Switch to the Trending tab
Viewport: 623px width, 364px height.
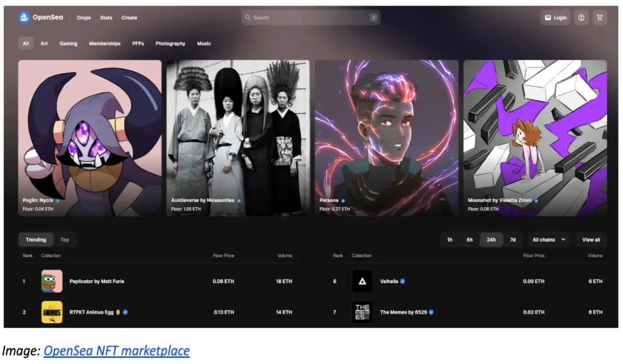(36, 240)
